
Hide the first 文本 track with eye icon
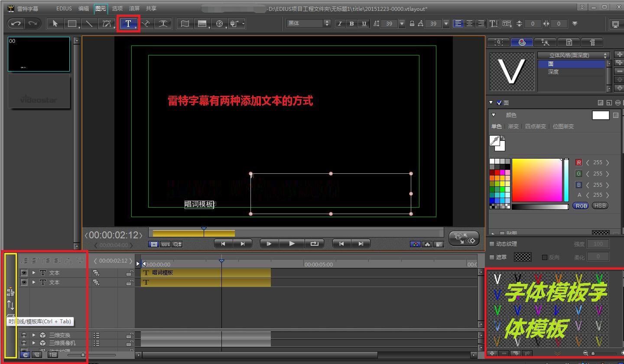click(x=24, y=273)
